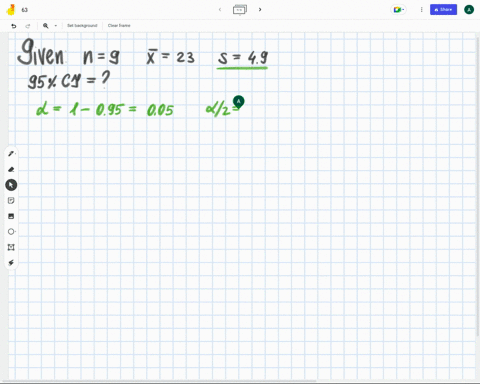
Task: Insert an image onto the board
Action: (x=11, y=216)
